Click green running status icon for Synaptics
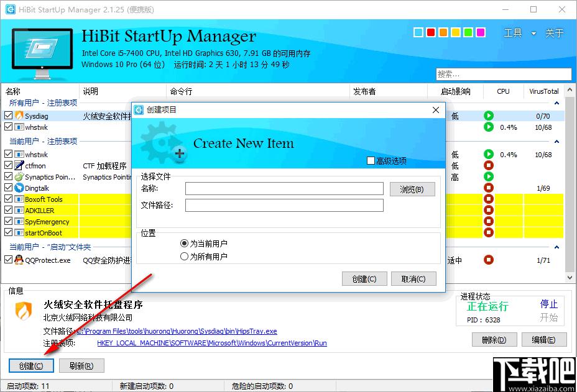Image resolution: width=577 pixels, height=392 pixels. click(x=488, y=177)
